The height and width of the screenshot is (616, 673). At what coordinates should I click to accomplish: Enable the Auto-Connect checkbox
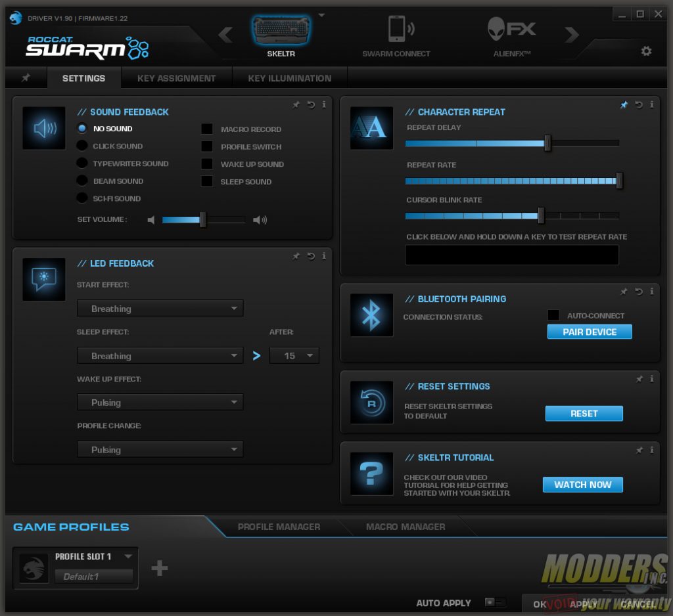click(553, 315)
